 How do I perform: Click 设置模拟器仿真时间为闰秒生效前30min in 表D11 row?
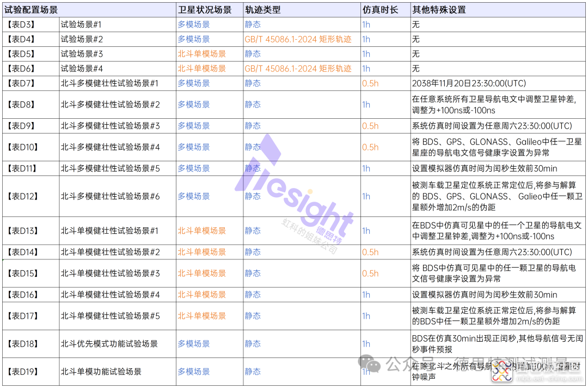pos(497,168)
